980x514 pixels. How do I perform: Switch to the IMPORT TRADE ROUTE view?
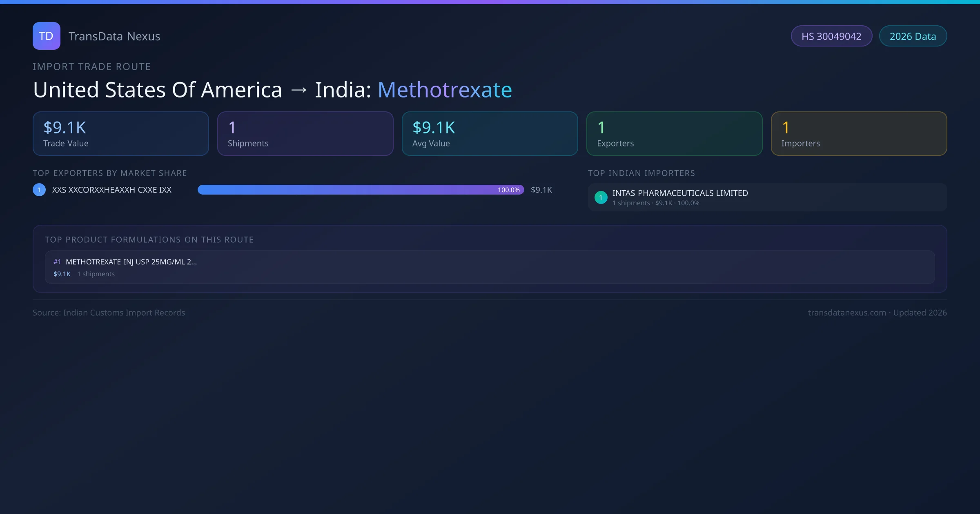91,66
